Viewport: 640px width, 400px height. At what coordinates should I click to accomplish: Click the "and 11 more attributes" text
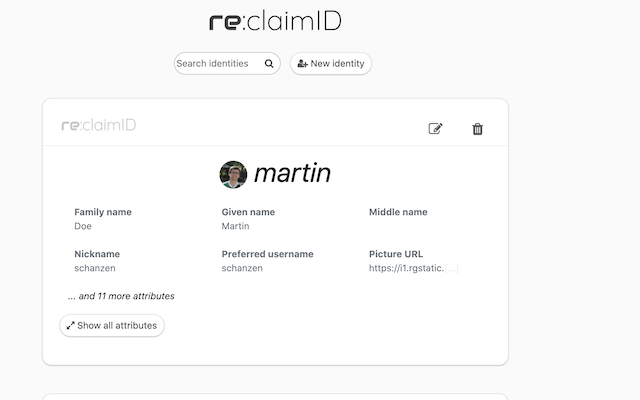click(x=121, y=296)
